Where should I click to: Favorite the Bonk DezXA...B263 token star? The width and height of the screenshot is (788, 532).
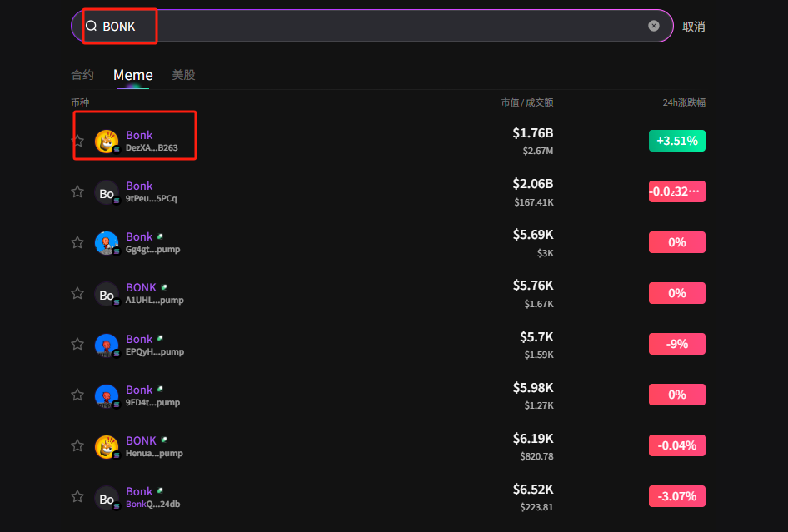(x=77, y=141)
